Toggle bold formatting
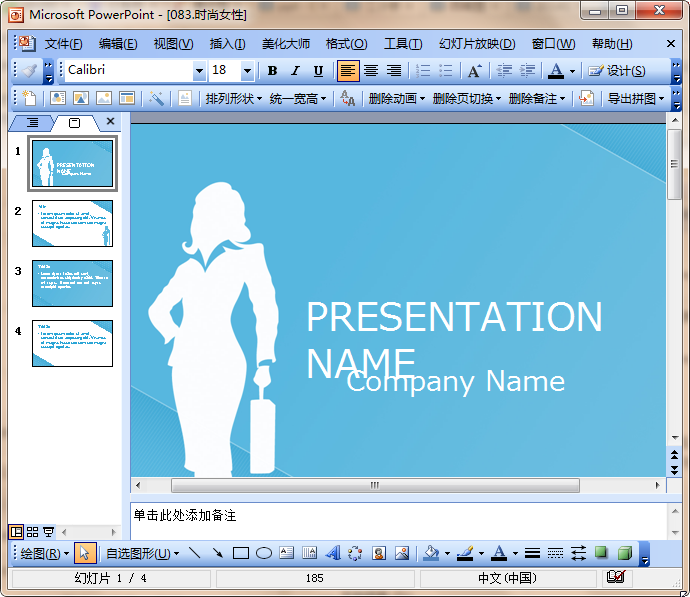Screen dimensions: 690x597 pyautogui.click(x=272, y=71)
